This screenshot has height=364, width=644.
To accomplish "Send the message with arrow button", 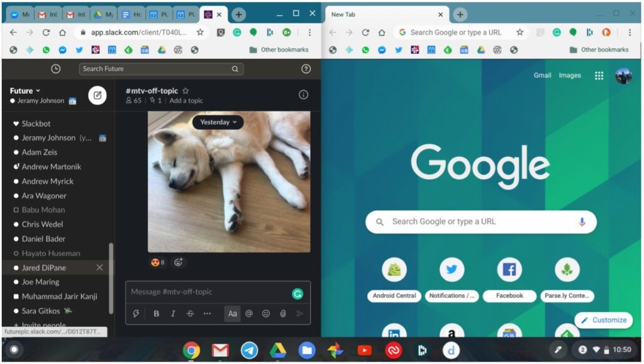I will [300, 314].
